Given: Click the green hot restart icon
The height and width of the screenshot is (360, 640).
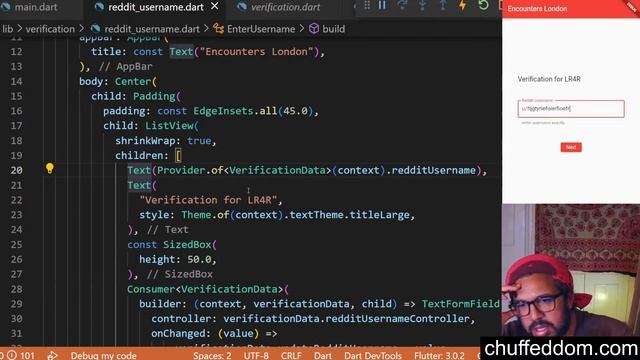Looking at the screenshot, I should (483, 5).
